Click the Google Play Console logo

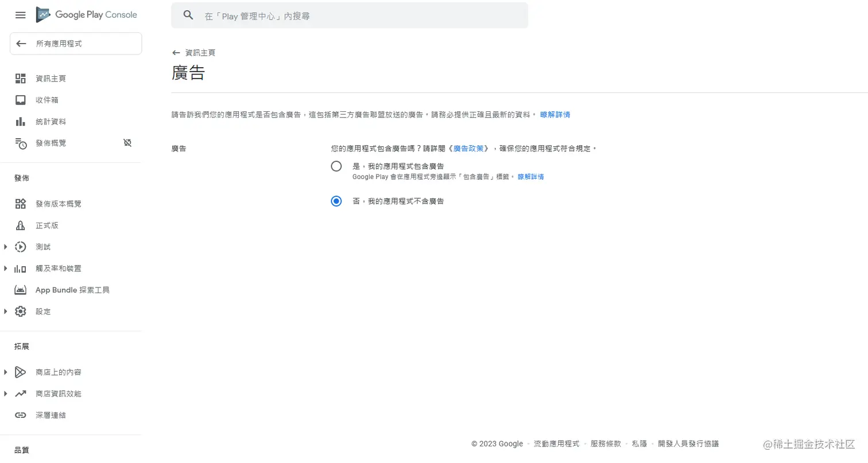[86, 15]
